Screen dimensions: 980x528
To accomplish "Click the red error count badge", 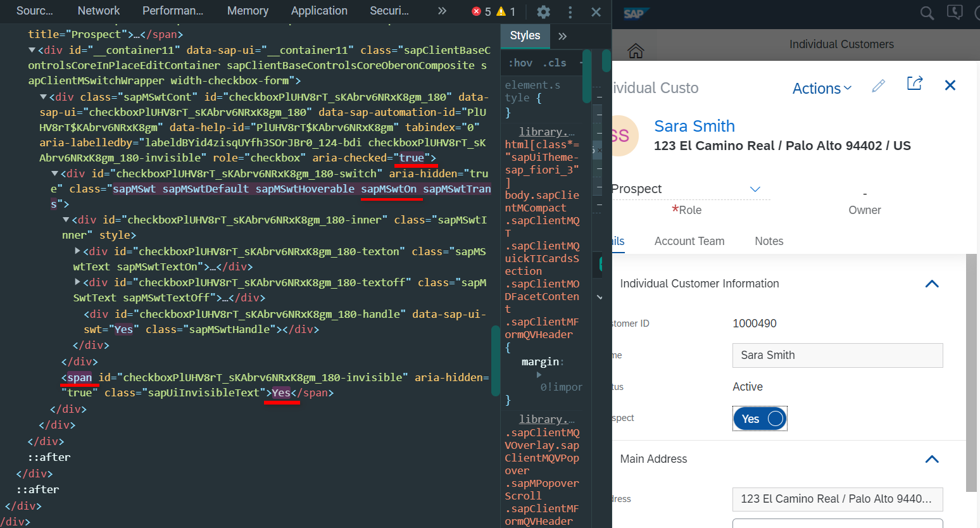I will [x=481, y=11].
